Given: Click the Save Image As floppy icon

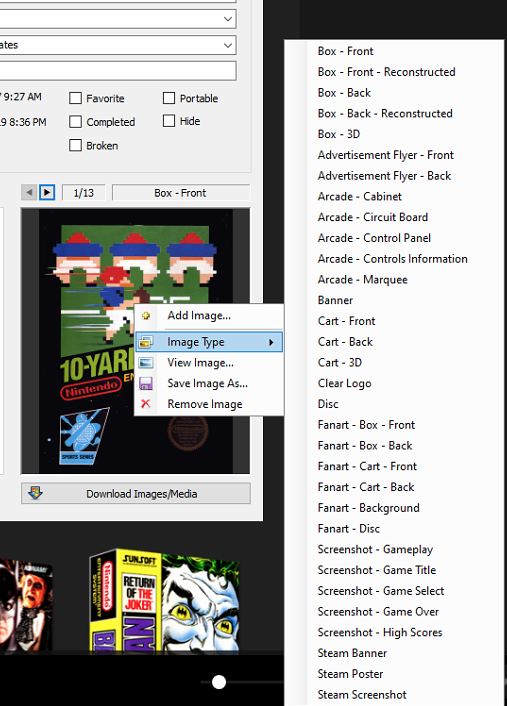Looking at the screenshot, I should (146, 383).
